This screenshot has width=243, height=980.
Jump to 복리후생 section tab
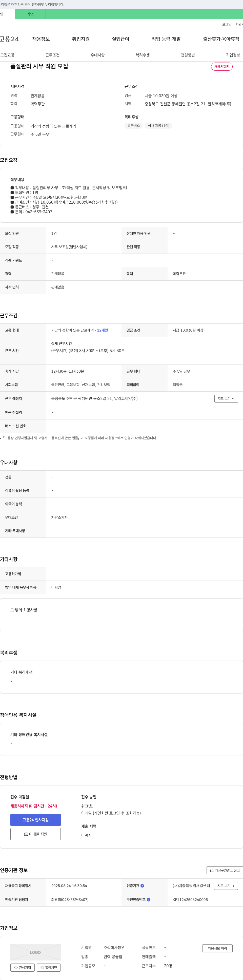pos(143,55)
